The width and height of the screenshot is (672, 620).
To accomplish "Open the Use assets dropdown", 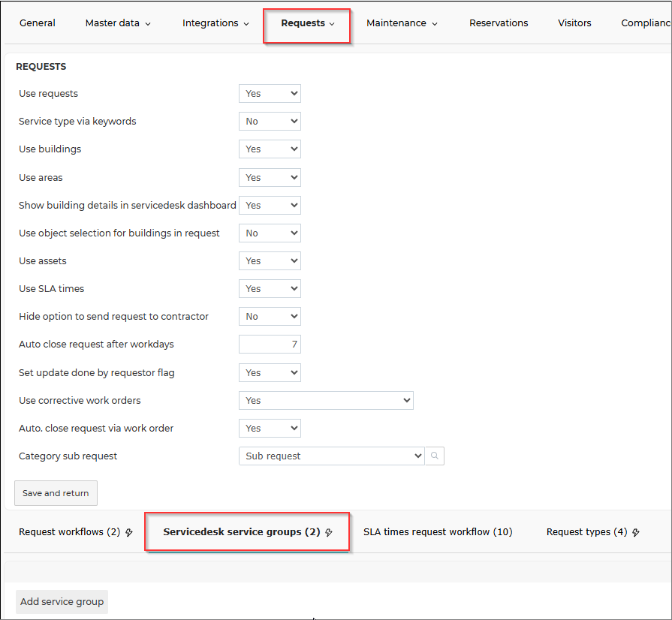I will (270, 261).
